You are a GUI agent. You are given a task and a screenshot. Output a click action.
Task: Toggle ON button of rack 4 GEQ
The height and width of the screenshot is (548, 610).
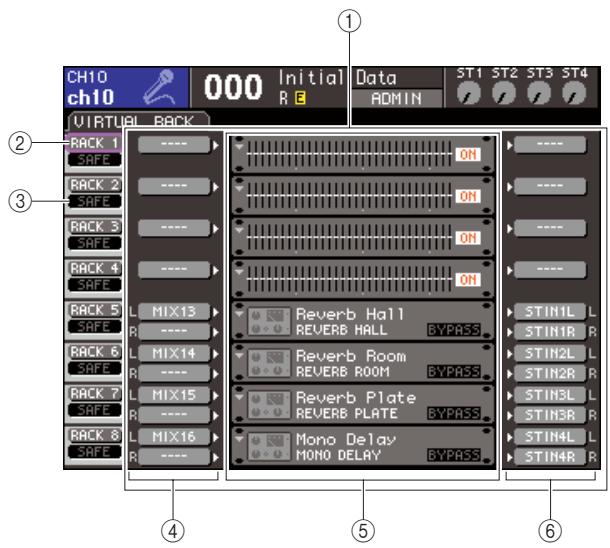click(468, 279)
